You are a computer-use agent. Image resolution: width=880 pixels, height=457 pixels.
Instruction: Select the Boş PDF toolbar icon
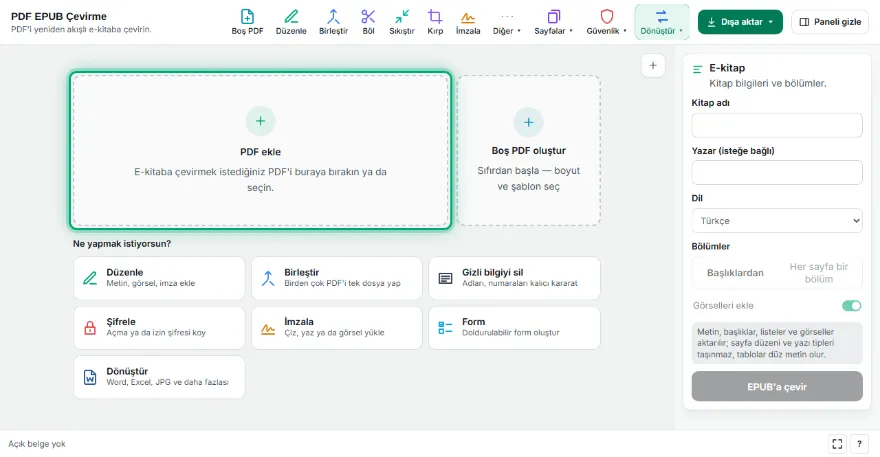coord(247,22)
